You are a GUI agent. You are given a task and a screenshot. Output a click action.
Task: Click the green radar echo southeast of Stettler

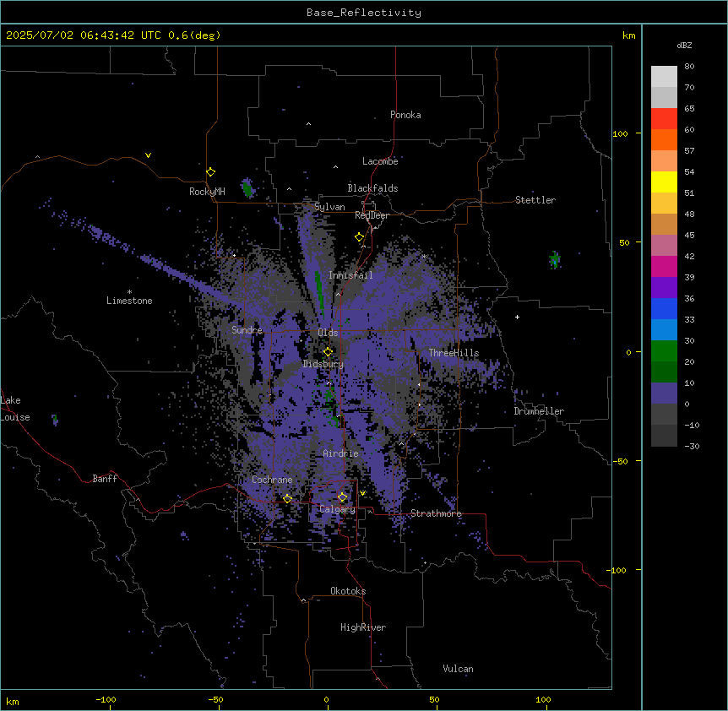click(555, 259)
